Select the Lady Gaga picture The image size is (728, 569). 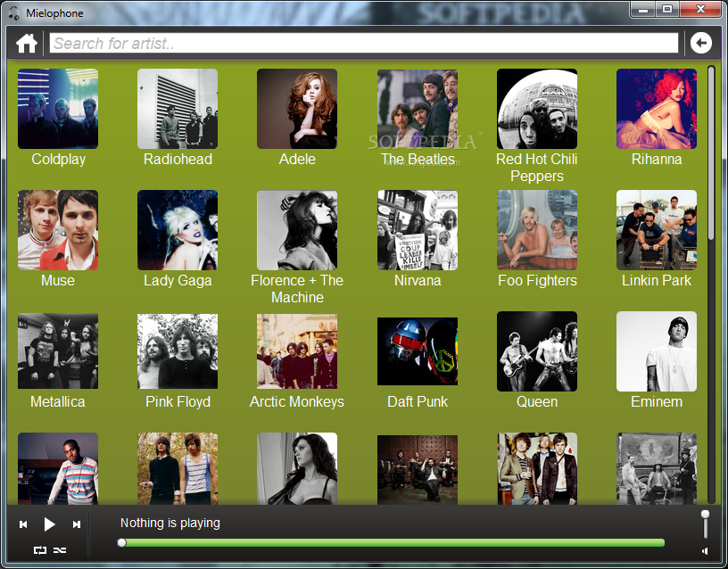(178, 230)
